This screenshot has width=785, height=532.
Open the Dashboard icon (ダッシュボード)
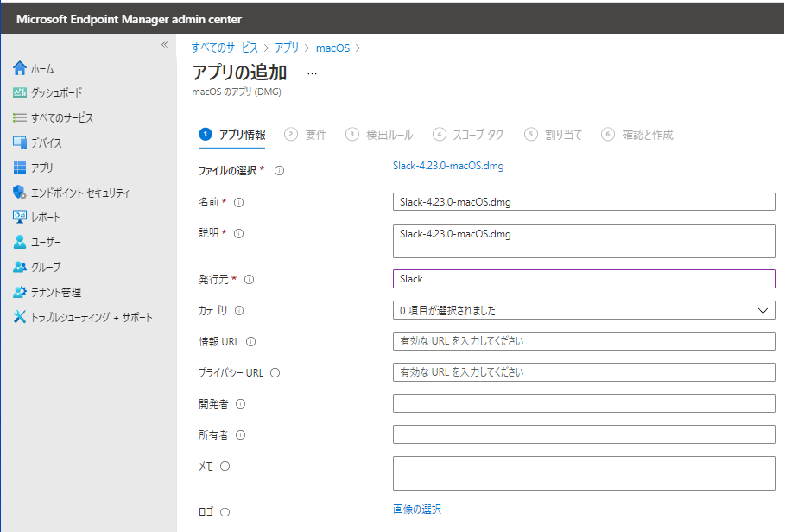tap(20, 92)
